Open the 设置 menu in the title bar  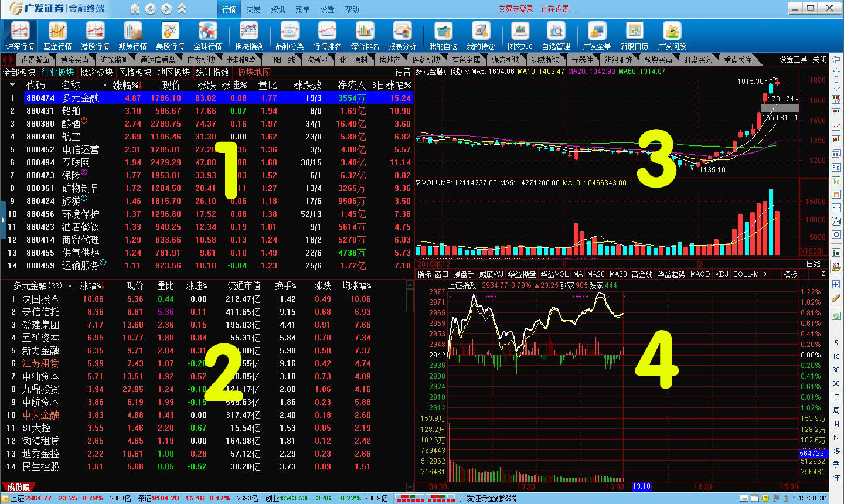pos(327,9)
